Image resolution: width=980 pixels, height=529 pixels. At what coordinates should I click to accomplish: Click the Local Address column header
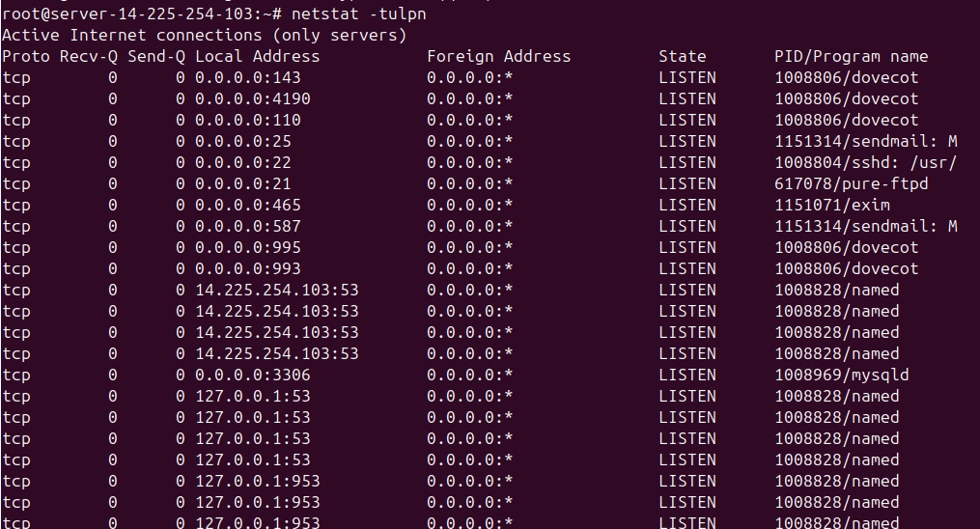(257, 56)
